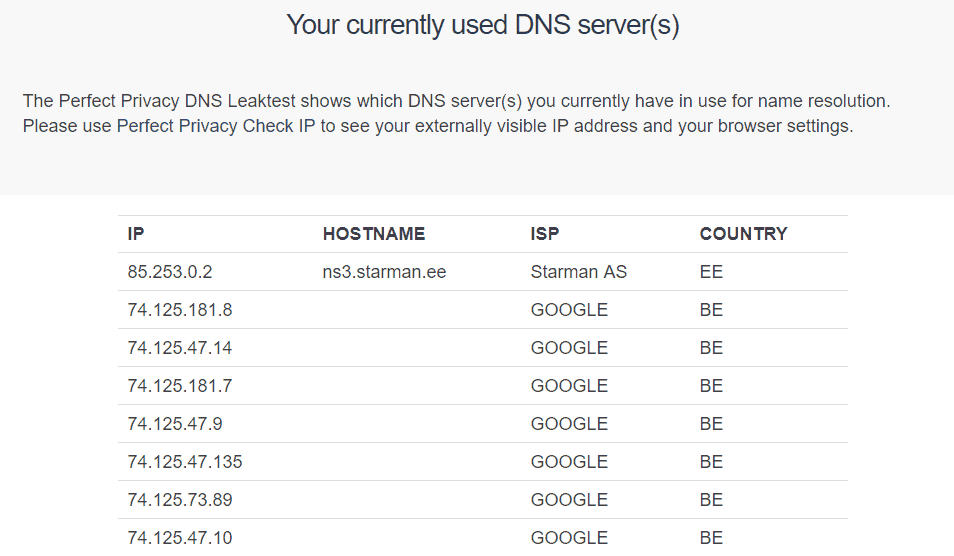
Task: Click IP address 74.125.181.8
Action: [179, 310]
